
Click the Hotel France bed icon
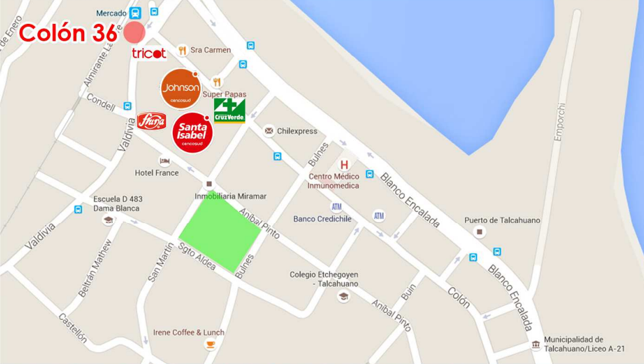pyautogui.click(x=165, y=161)
